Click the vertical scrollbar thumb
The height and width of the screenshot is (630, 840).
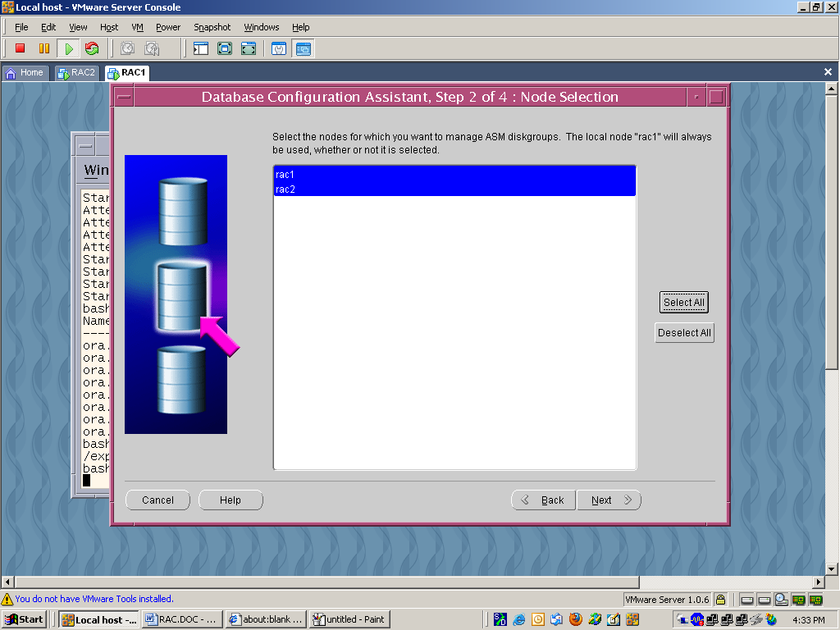pos(832,232)
